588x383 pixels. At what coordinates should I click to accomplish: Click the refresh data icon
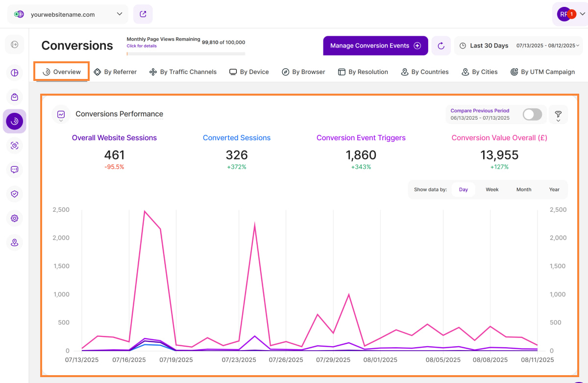coord(441,46)
